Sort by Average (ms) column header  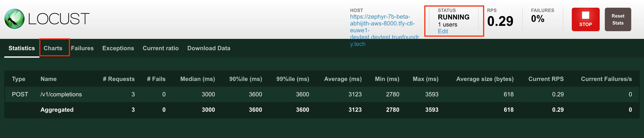pos(343,79)
